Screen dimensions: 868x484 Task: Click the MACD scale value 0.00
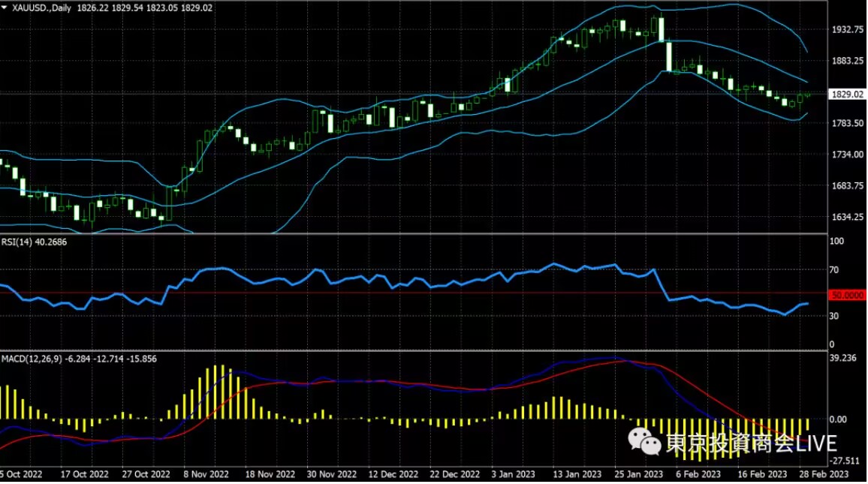click(838, 419)
